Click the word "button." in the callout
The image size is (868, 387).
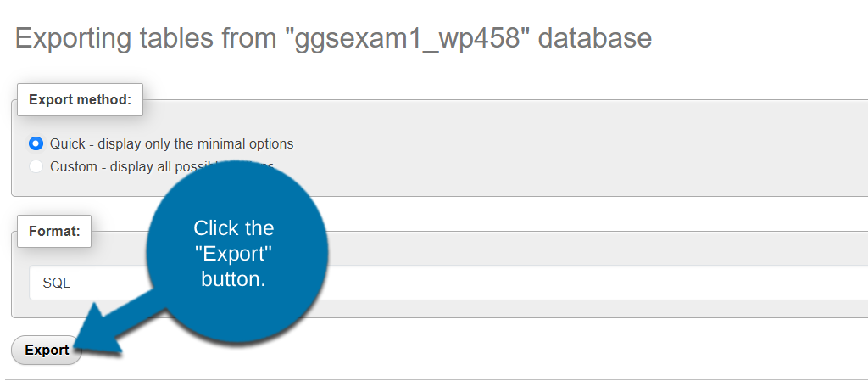[234, 278]
